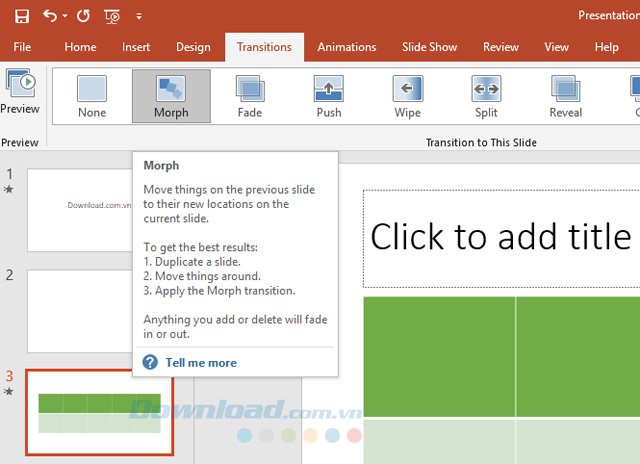Click the Preview transition button
The width and height of the screenshot is (640, 464).
point(20,92)
